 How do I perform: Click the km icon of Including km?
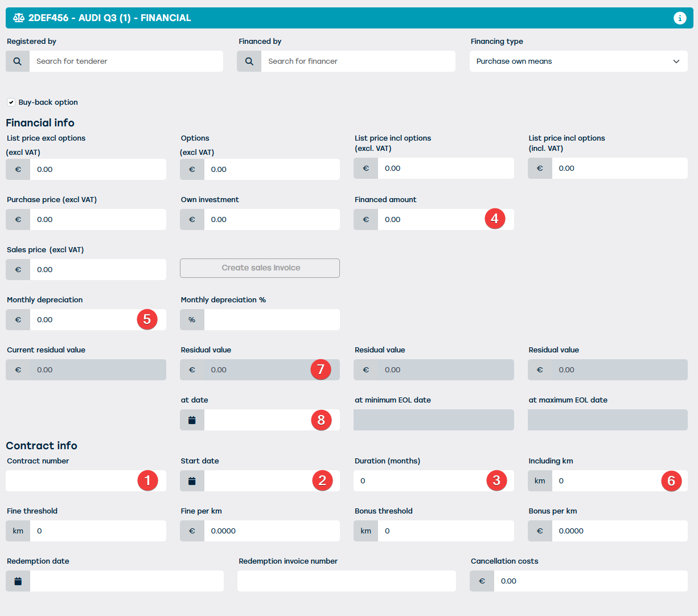point(540,481)
